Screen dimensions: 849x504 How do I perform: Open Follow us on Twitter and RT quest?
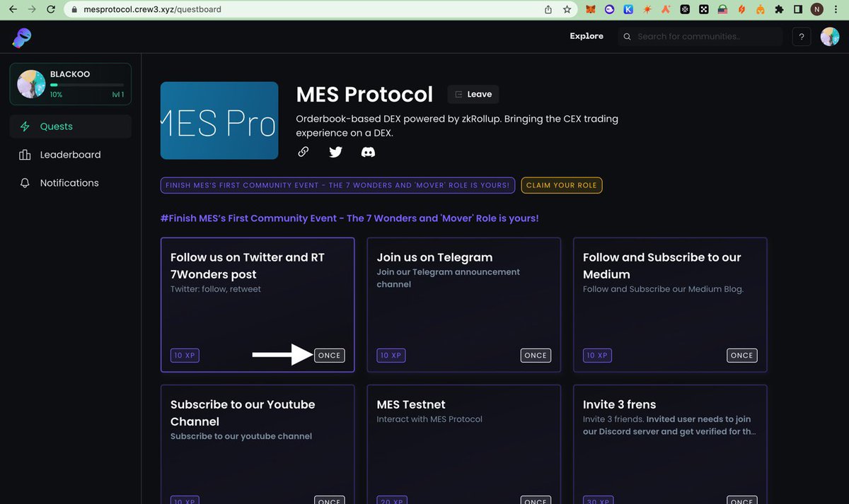click(x=258, y=305)
